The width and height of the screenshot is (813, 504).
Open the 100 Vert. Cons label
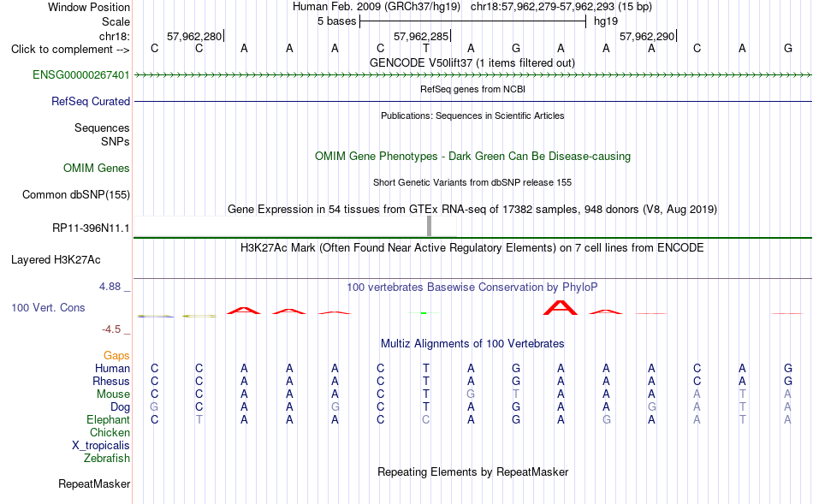(48, 307)
